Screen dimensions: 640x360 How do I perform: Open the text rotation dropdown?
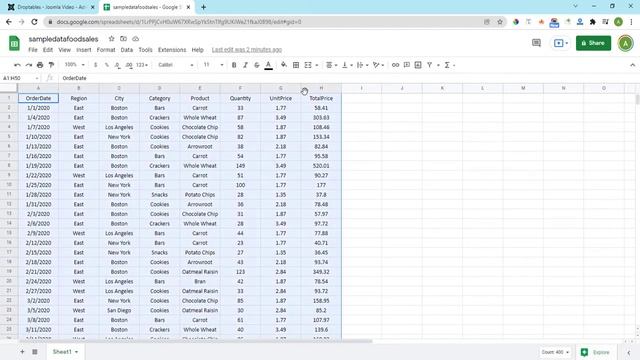coord(378,65)
